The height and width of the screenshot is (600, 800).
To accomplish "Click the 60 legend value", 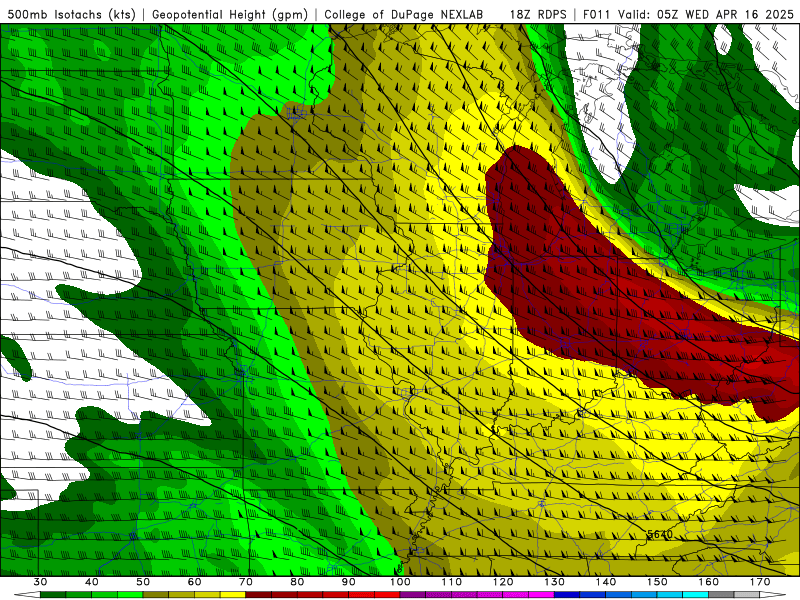I will (194, 582).
